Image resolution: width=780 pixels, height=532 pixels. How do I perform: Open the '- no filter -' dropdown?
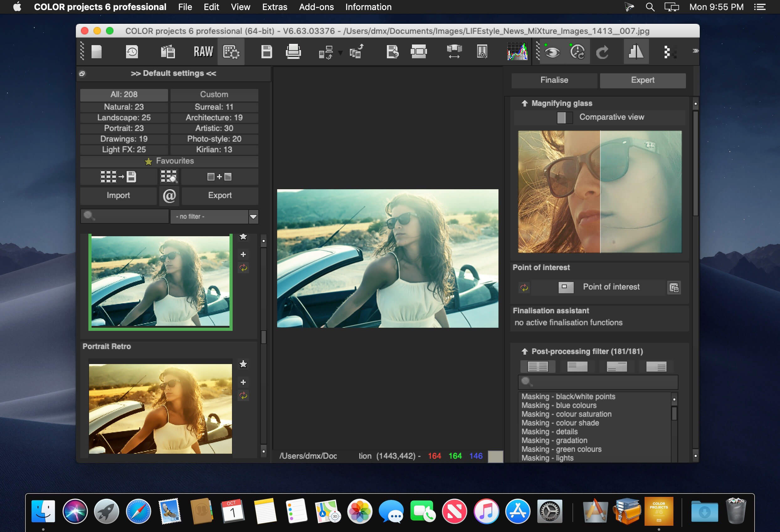point(214,217)
